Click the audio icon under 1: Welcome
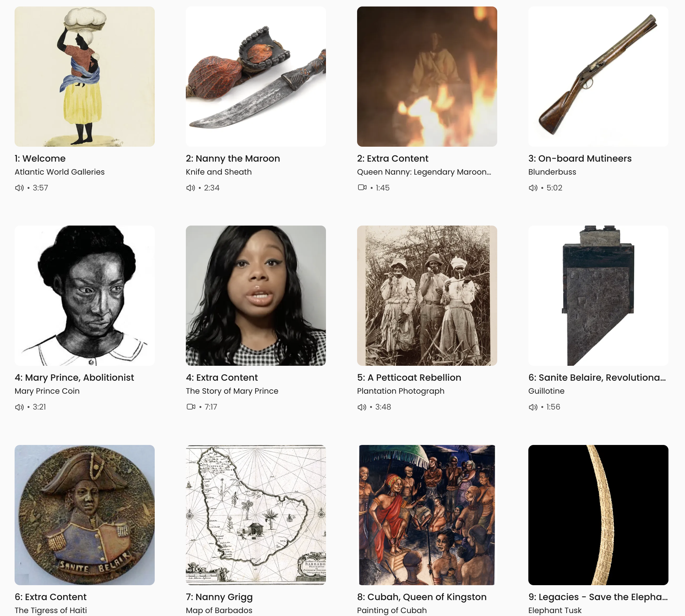 tap(19, 188)
